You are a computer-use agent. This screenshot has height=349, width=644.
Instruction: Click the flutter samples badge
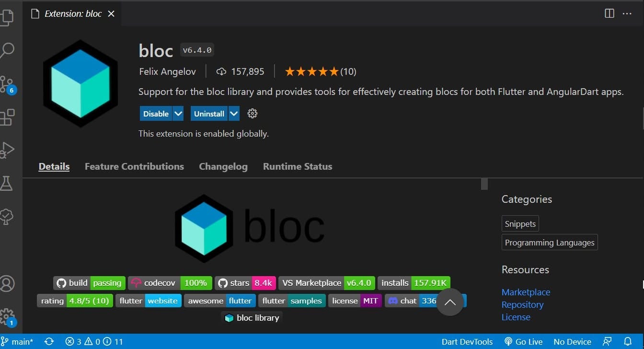point(292,301)
